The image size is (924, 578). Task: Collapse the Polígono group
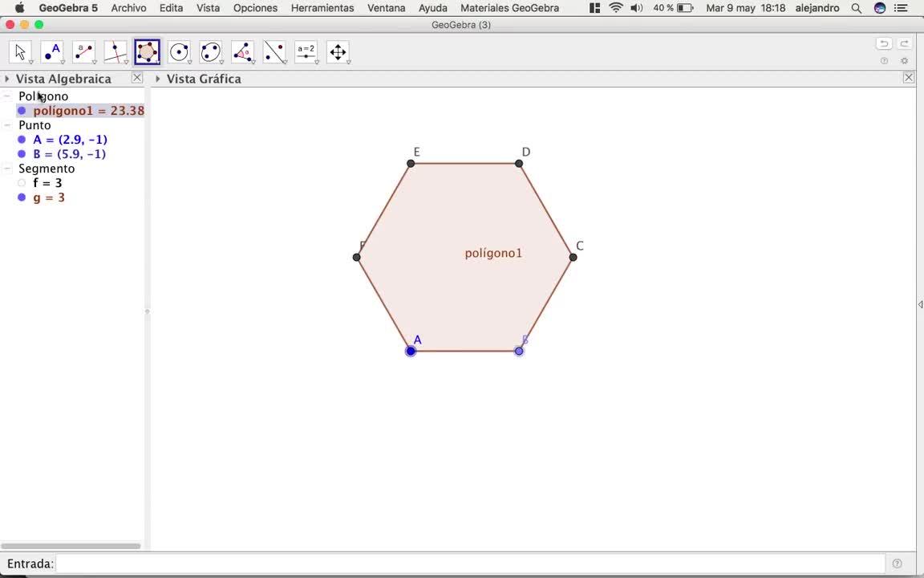coord(7,96)
